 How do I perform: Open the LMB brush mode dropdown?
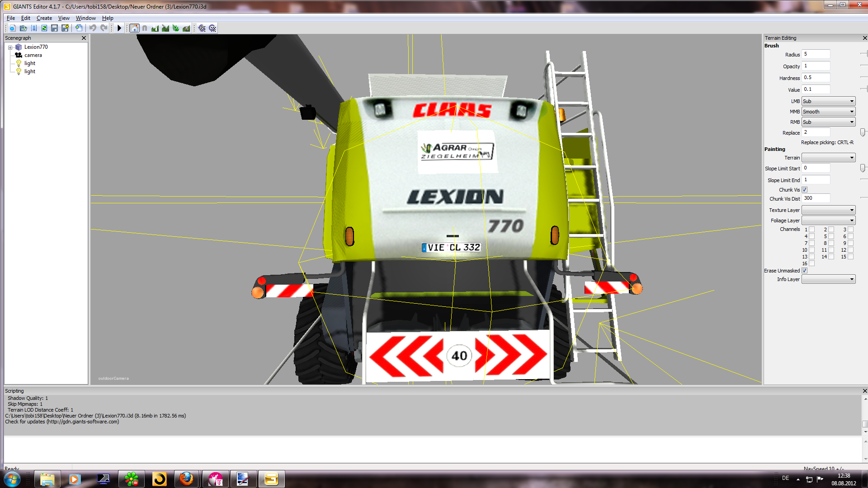coord(828,101)
